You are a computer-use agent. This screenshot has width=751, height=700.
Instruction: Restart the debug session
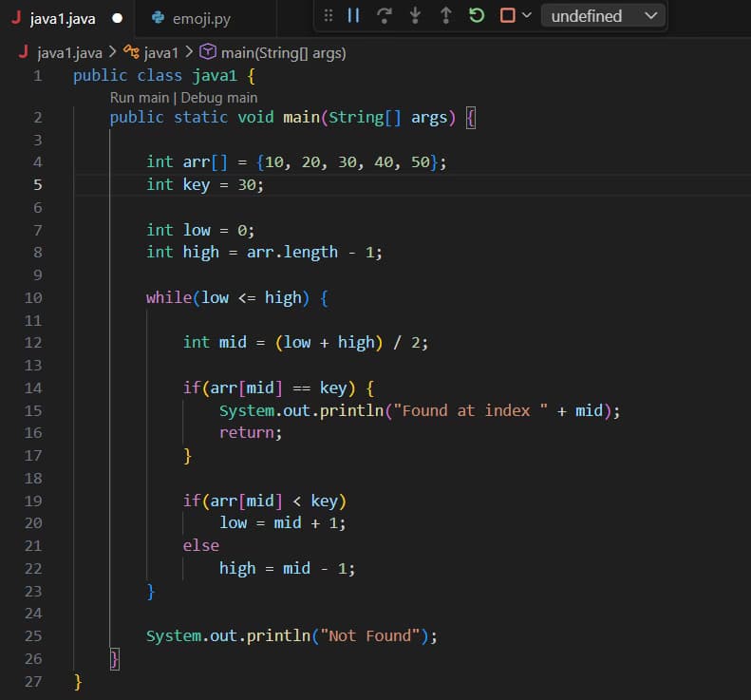477,16
